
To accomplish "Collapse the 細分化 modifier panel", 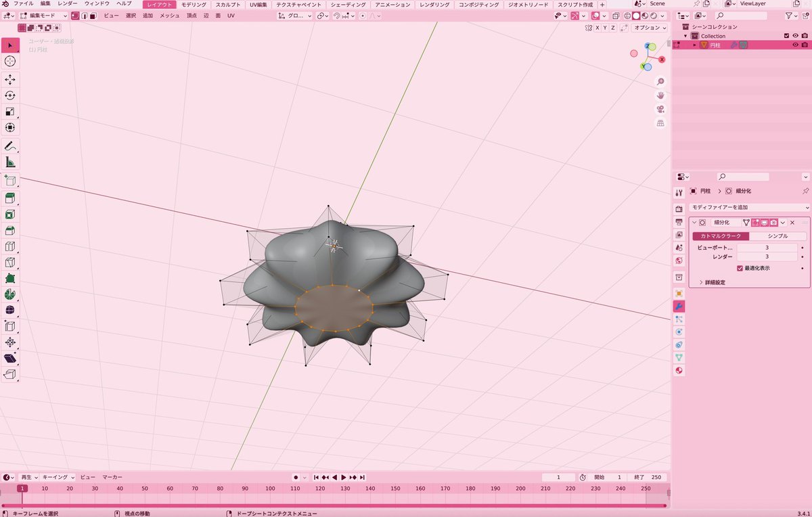I will 694,222.
